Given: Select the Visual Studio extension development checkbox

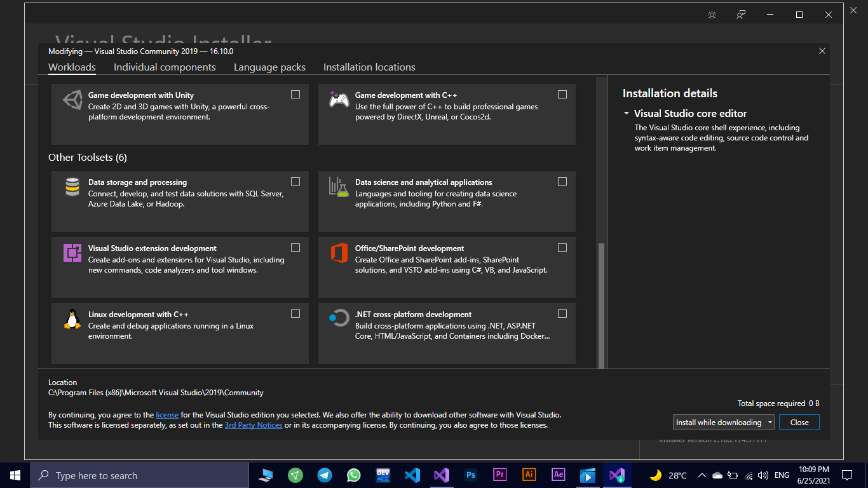Looking at the screenshot, I should [x=295, y=248].
